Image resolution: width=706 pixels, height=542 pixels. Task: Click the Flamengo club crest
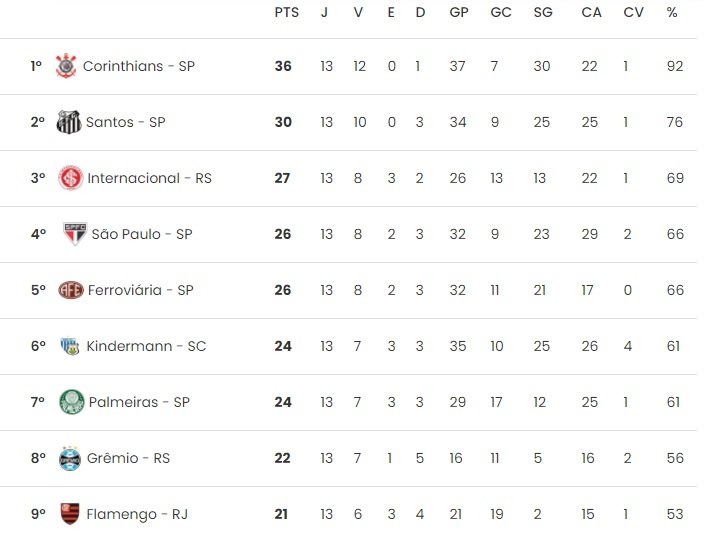(70, 514)
